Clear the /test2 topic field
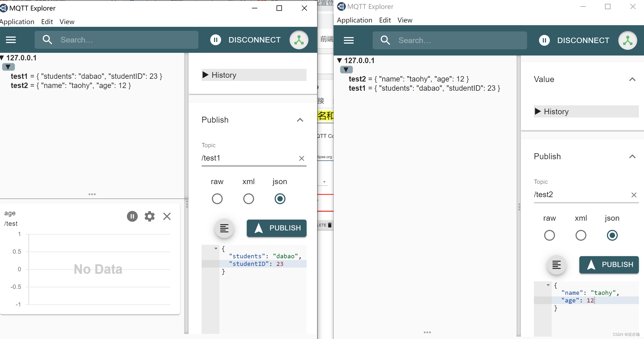The height and width of the screenshot is (339, 644). pyautogui.click(x=634, y=195)
